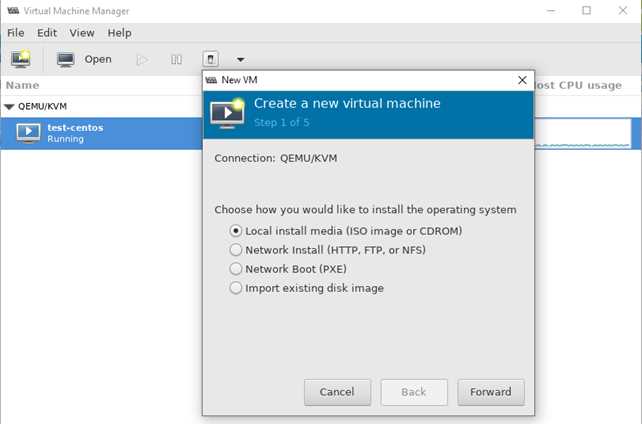Click the create new virtual machine toolbar icon
Screen dimensions: 642x424
[20, 59]
